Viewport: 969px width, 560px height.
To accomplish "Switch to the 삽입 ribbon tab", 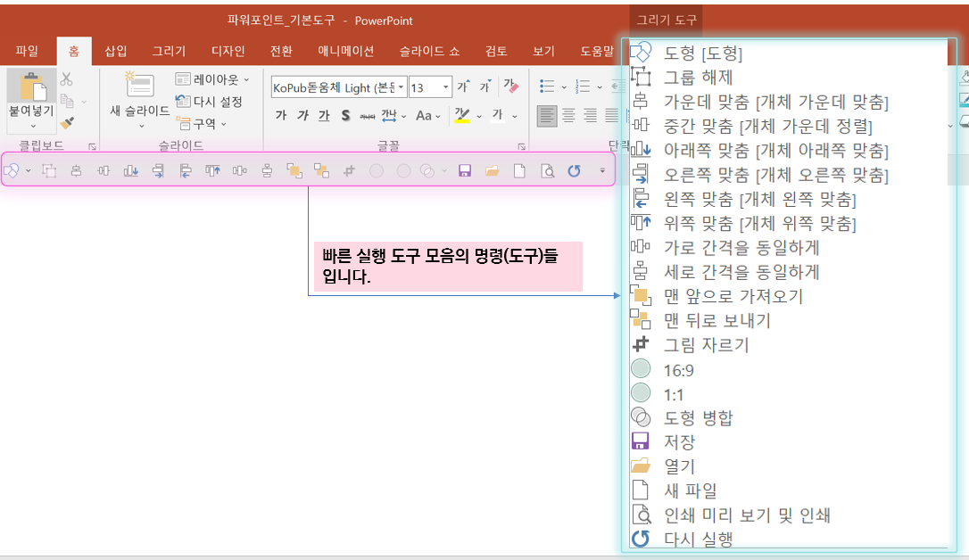I will pyautogui.click(x=116, y=51).
